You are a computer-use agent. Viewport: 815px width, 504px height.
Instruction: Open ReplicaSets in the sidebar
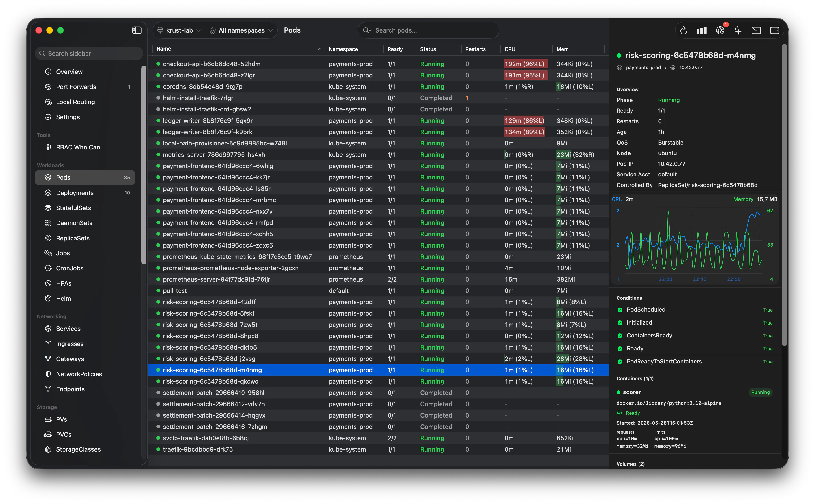click(85, 238)
